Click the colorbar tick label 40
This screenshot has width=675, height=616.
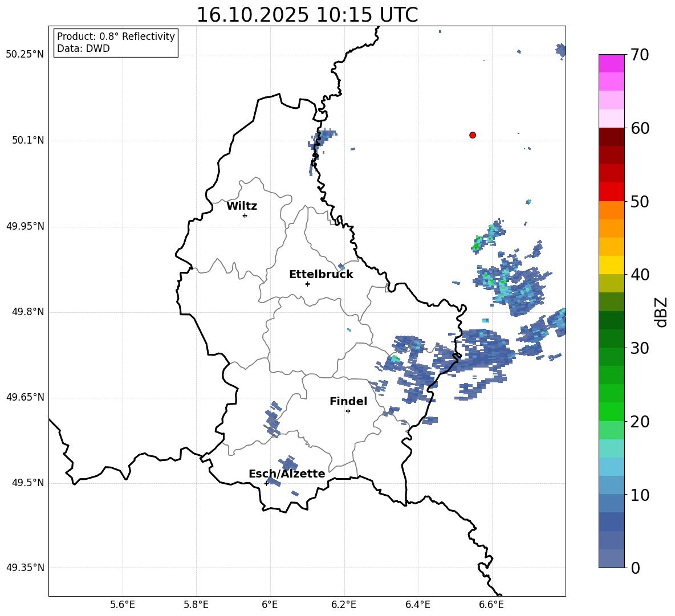click(x=640, y=275)
